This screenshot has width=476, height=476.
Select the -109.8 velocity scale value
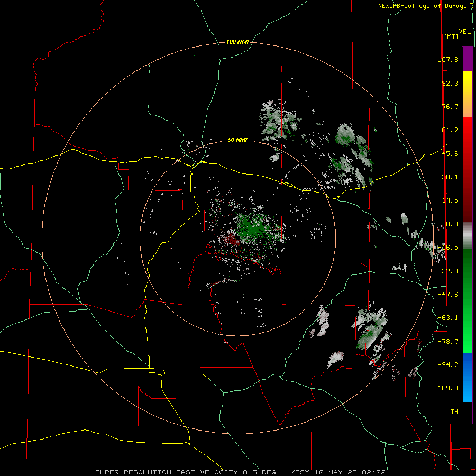click(446, 388)
